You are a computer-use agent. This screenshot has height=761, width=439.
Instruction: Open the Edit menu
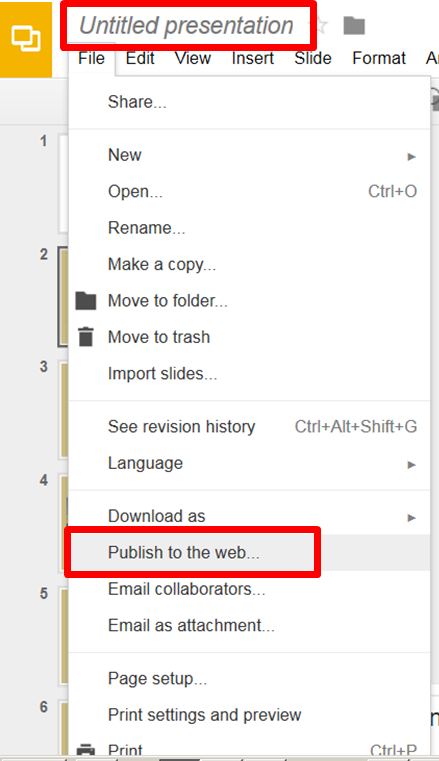coord(140,58)
